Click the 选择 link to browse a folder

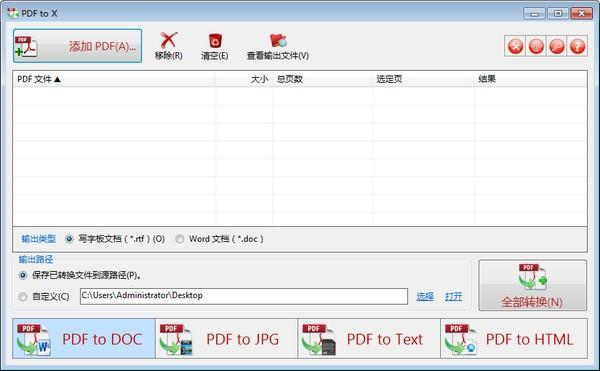(425, 296)
